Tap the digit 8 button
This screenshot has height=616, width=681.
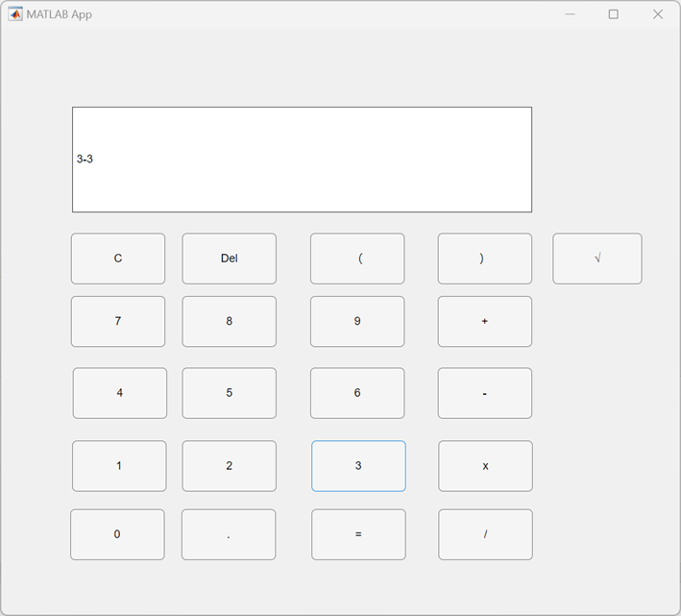point(229,322)
